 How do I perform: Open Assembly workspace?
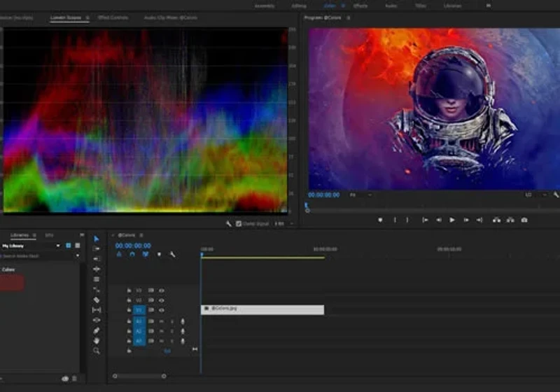click(265, 6)
